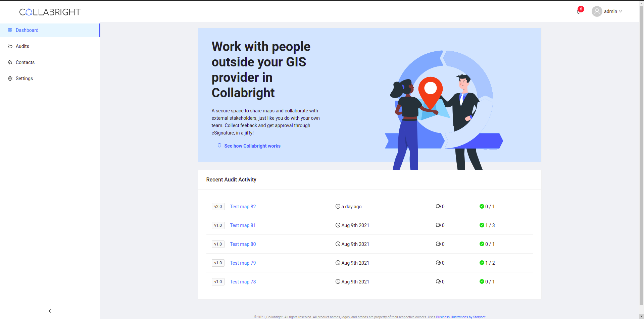
Task: Open Test map 81 audit
Action: [243, 225]
